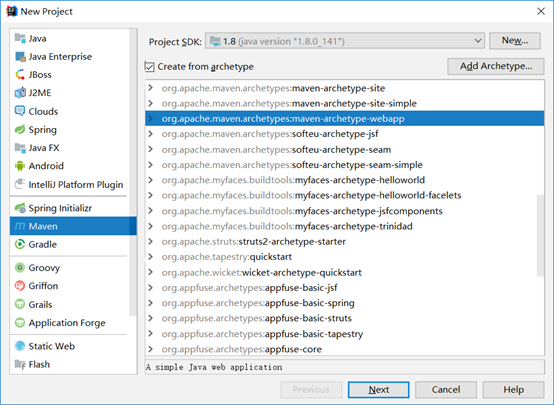Click the Griffon red icon
This screenshot has height=405, width=554.
click(x=20, y=286)
